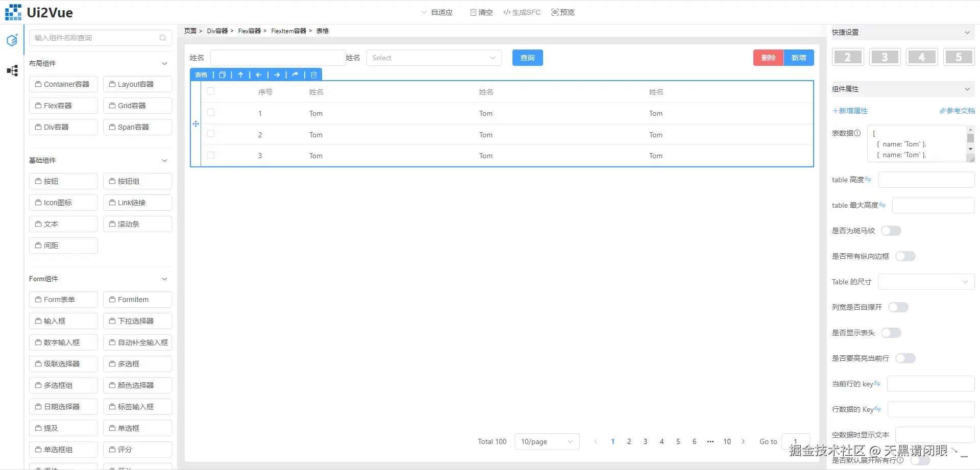Click the Div容器 breadcrumb
The image size is (980, 470).
pos(217,31)
